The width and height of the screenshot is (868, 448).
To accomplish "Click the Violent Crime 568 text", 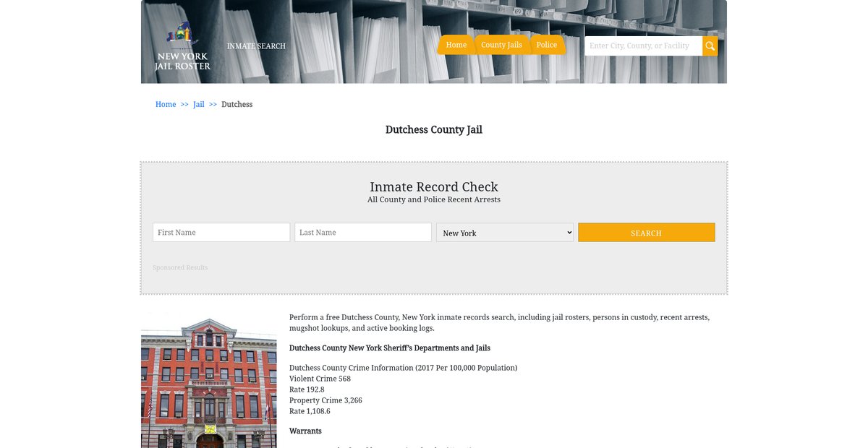I will pyautogui.click(x=320, y=379).
